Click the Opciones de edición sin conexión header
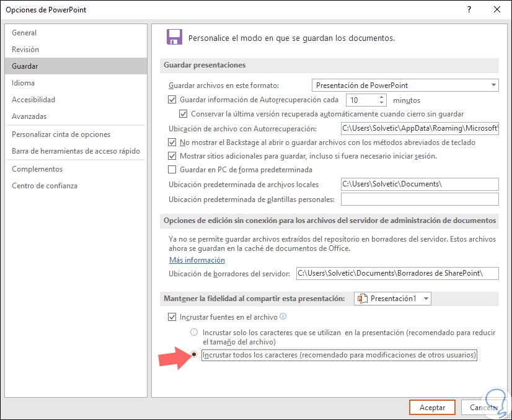512x420 pixels. coord(329,221)
